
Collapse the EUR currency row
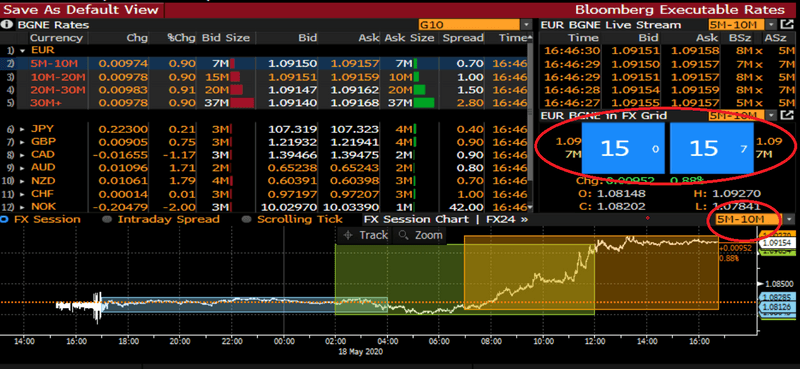[22, 51]
